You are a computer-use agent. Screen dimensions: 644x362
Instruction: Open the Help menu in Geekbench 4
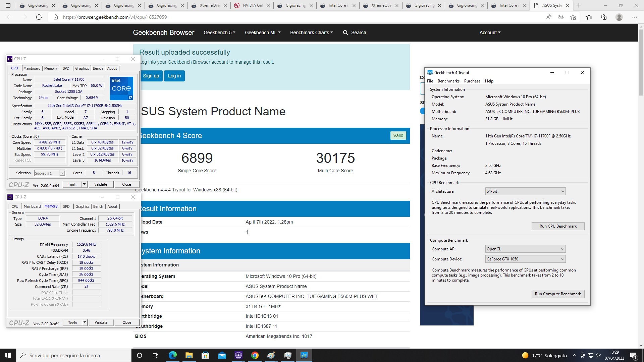pos(489,81)
